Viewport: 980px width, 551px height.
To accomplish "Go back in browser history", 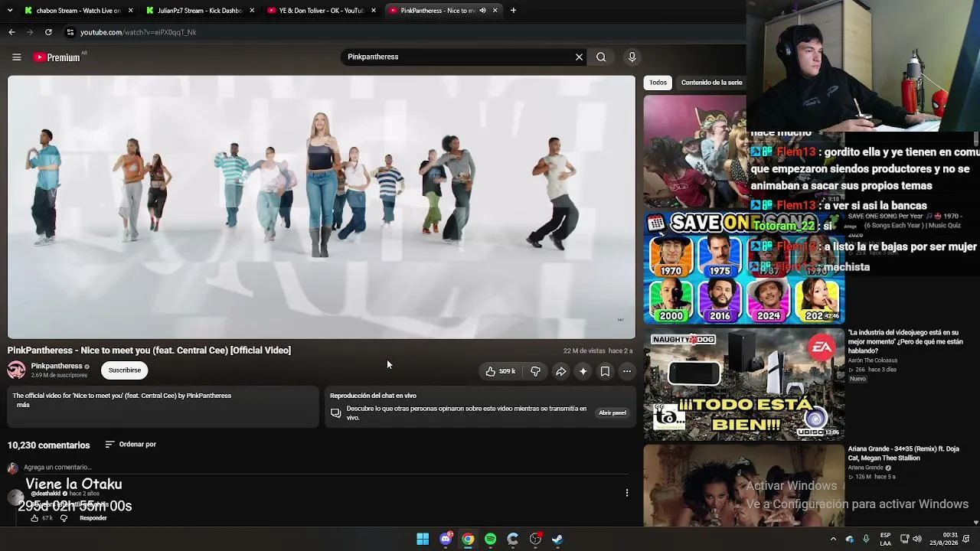I will click(11, 32).
